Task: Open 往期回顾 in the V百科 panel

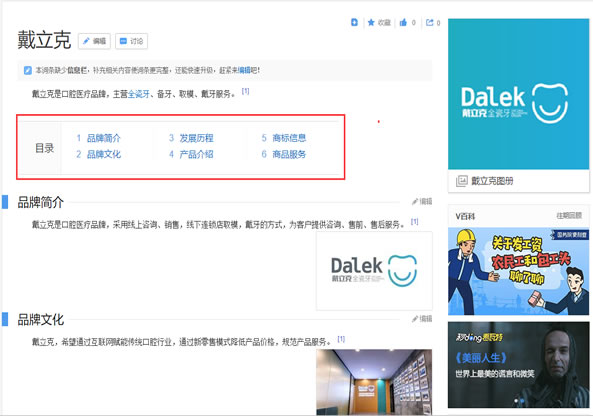Action: point(569,216)
